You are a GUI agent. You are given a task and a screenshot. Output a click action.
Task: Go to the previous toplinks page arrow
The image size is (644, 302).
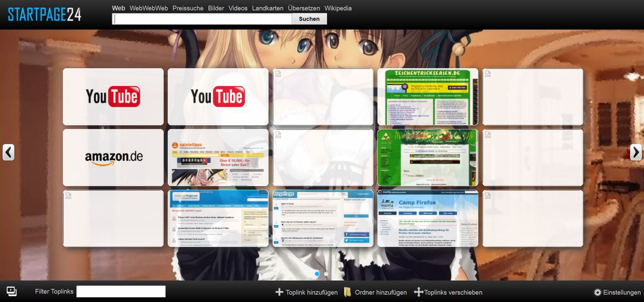pyautogui.click(x=9, y=152)
